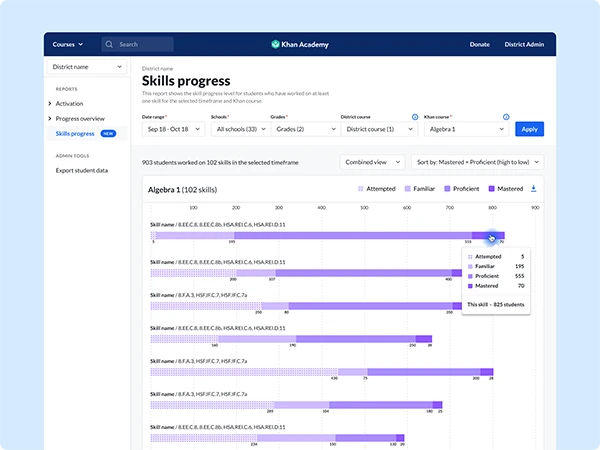The width and height of the screenshot is (600, 450).
Task: Toggle the Mastered legend swatch
Action: pyautogui.click(x=491, y=189)
